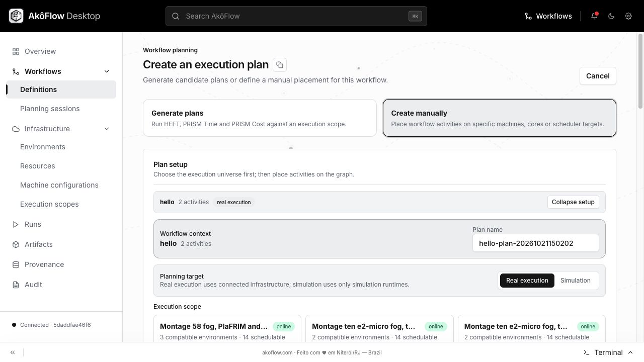Viewport: 644px width, 362px height.
Task: Click the akoflow.com footer link
Action: pyautogui.click(x=277, y=352)
